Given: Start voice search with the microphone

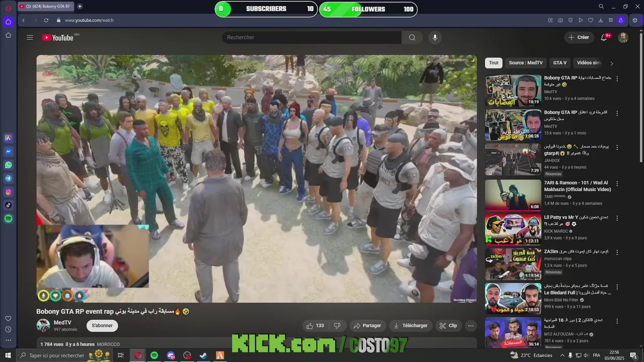Looking at the screenshot, I should [435, 38].
